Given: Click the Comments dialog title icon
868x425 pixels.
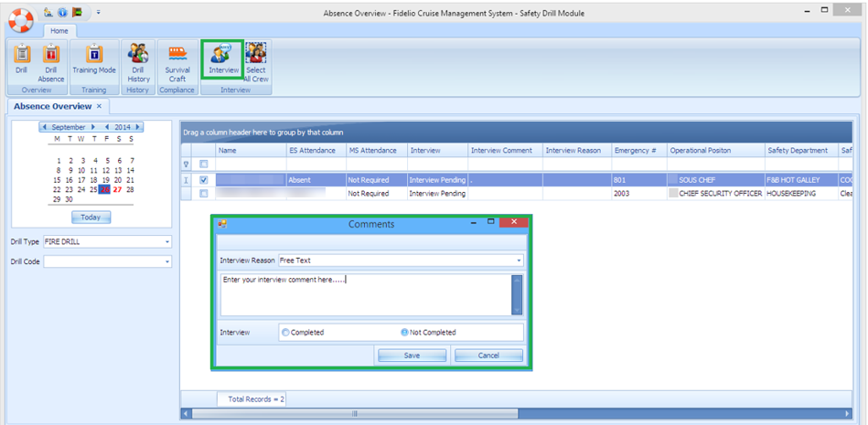Looking at the screenshot, I should (222, 224).
